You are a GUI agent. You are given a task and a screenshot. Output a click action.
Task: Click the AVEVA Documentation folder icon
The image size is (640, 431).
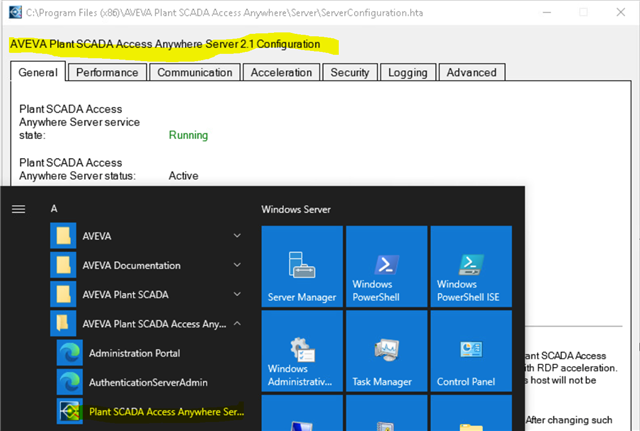coord(63,265)
